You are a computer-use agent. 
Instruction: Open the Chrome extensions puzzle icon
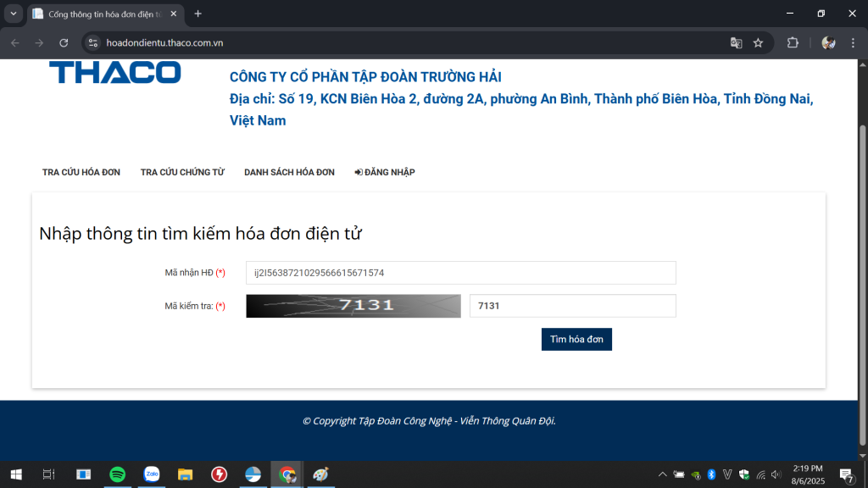[793, 42]
